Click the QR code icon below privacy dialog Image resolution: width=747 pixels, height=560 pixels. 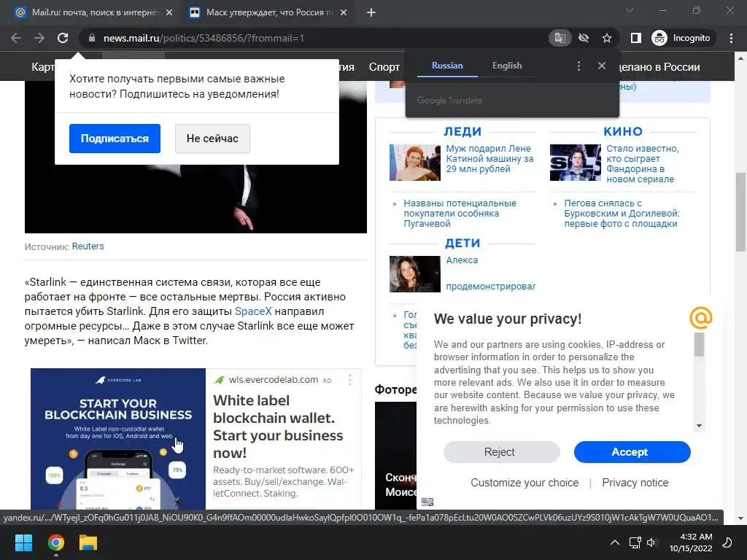tap(427, 502)
